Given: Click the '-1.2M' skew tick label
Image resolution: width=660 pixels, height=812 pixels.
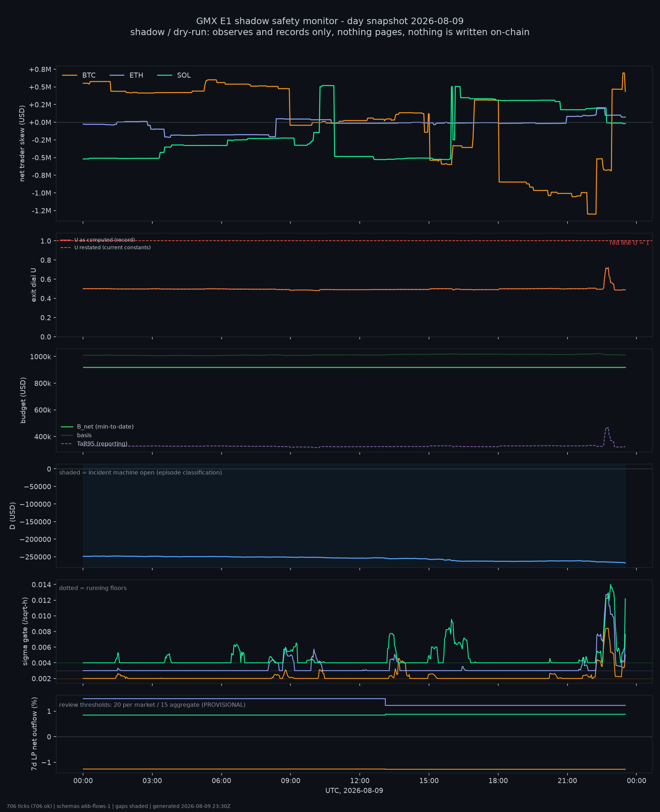Looking at the screenshot, I should pos(41,211).
